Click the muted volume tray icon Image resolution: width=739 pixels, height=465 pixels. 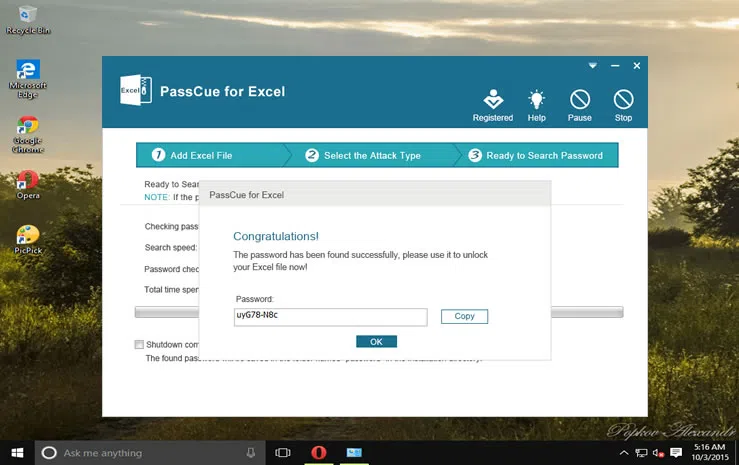pyautogui.click(x=658, y=453)
